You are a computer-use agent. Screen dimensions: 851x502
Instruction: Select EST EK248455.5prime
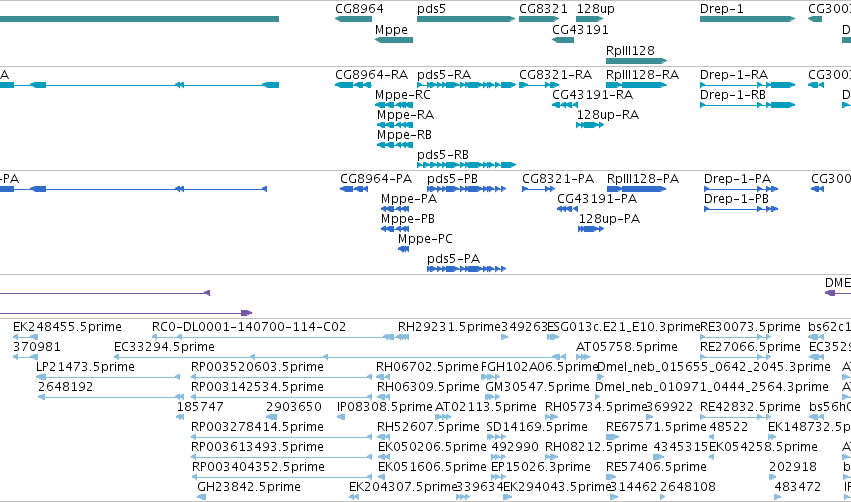pyautogui.click(x=67, y=327)
